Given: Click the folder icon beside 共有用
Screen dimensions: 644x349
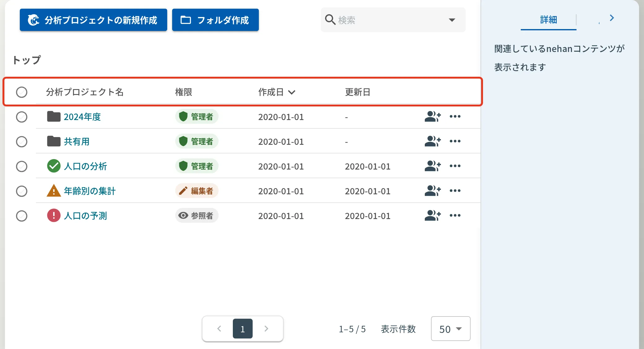Looking at the screenshot, I should [x=54, y=141].
